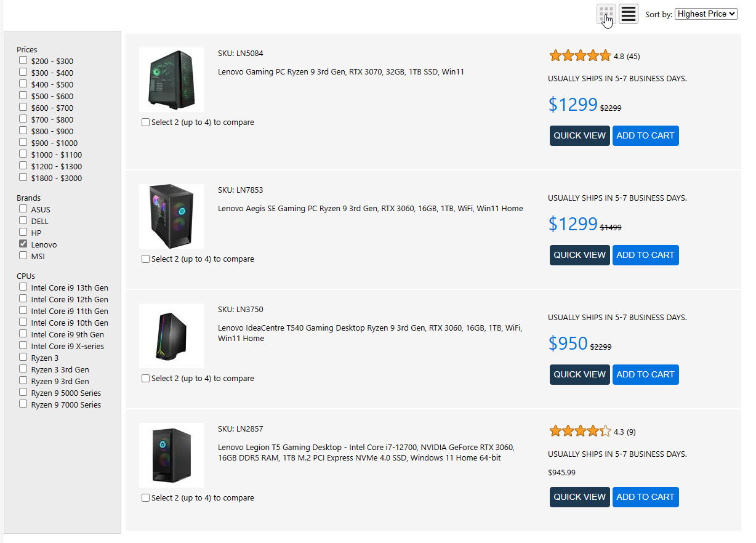Open Lenovo Aegis SE product image
The width and height of the screenshot is (756, 543).
[171, 216]
